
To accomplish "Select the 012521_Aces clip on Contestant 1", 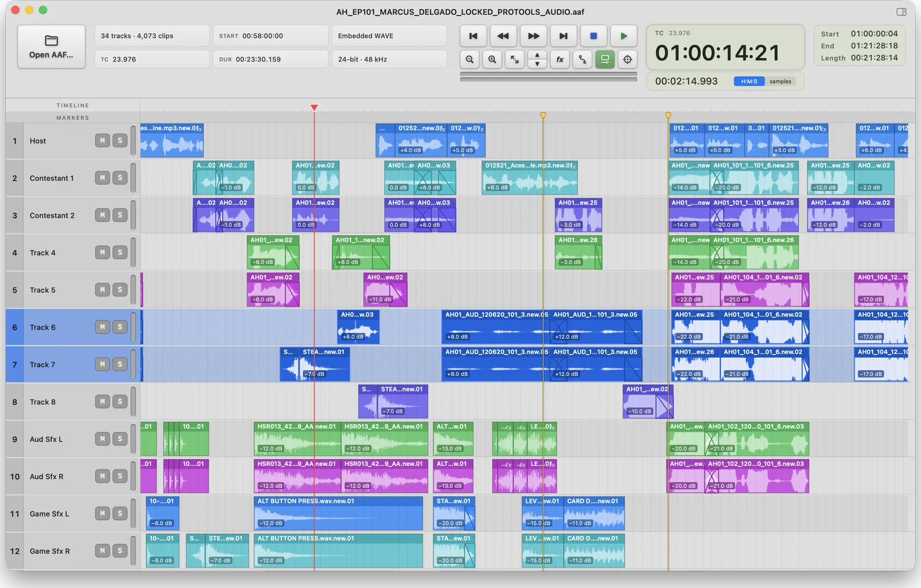I will point(530,178).
